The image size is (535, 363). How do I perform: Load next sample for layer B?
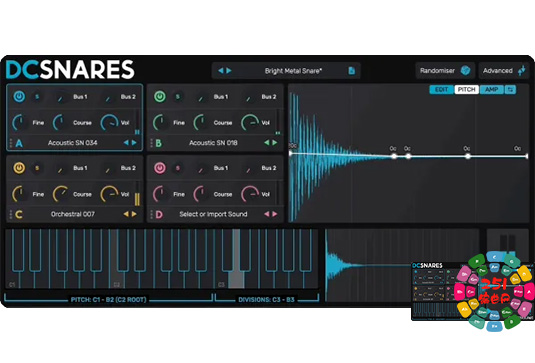tap(275, 143)
